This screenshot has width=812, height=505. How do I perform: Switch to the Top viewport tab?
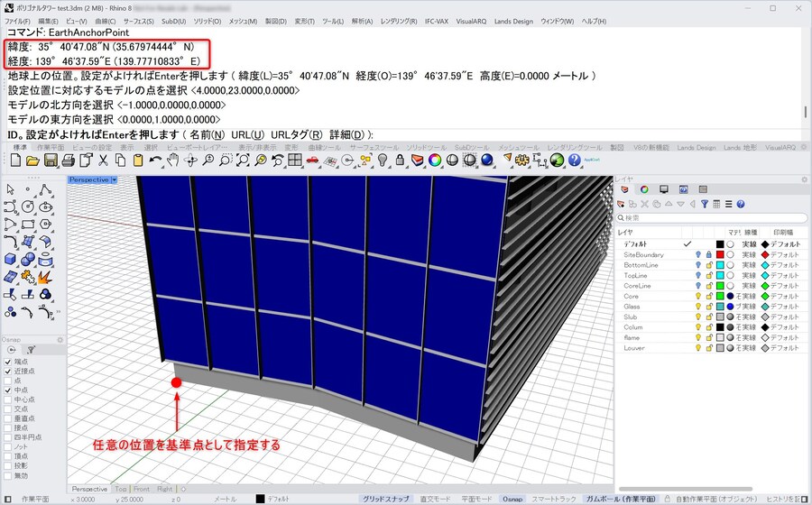(121, 489)
